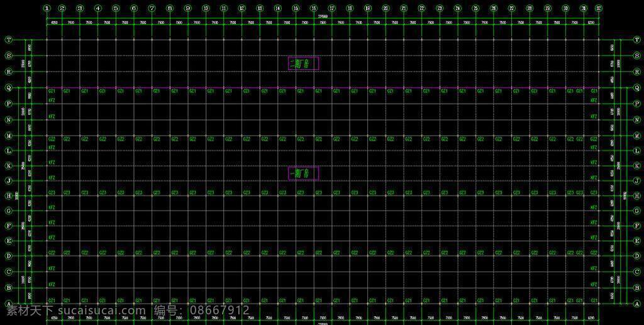Select the 一期厂房 boxed label

coord(304,174)
